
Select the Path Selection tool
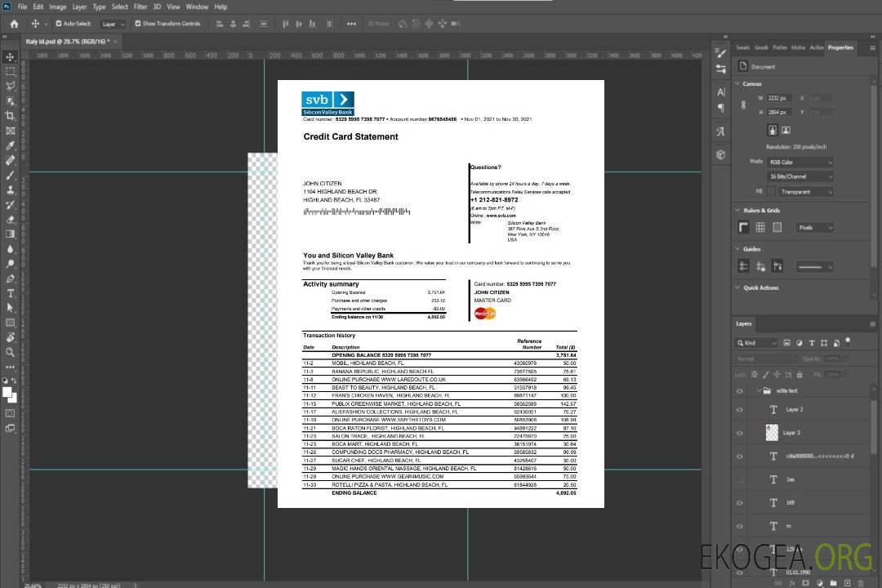(x=10, y=308)
